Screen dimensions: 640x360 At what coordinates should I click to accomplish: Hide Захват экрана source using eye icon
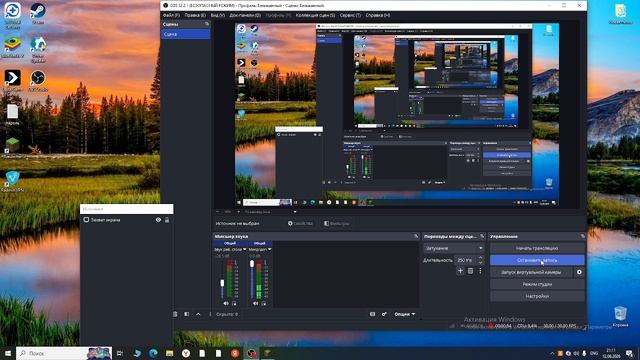pos(158,220)
